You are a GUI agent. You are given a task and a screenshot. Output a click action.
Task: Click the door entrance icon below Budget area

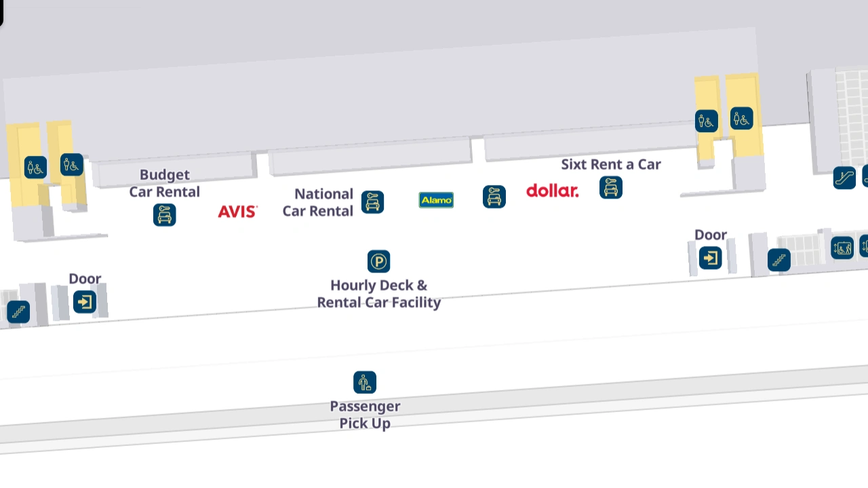85,302
